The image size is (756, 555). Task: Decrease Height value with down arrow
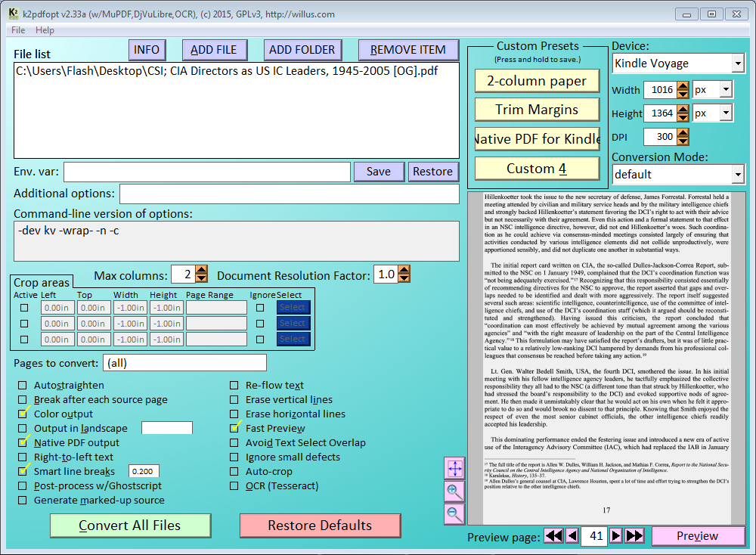[683, 118]
